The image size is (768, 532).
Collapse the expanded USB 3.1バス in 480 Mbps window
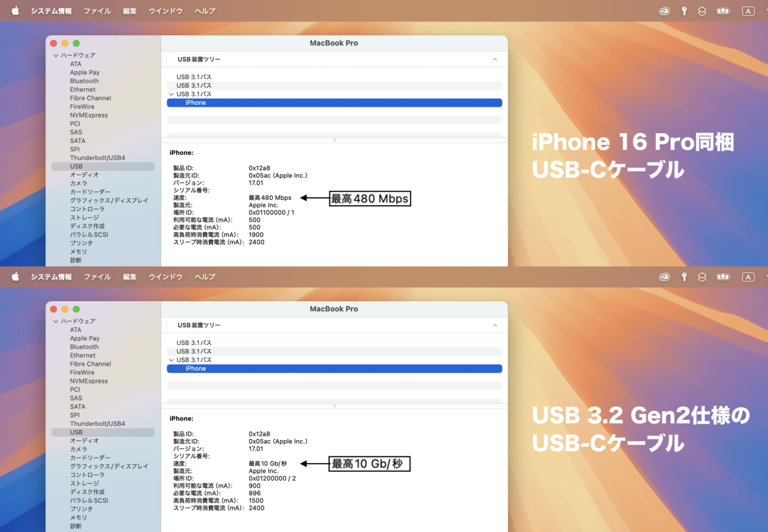tap(171, 94)
